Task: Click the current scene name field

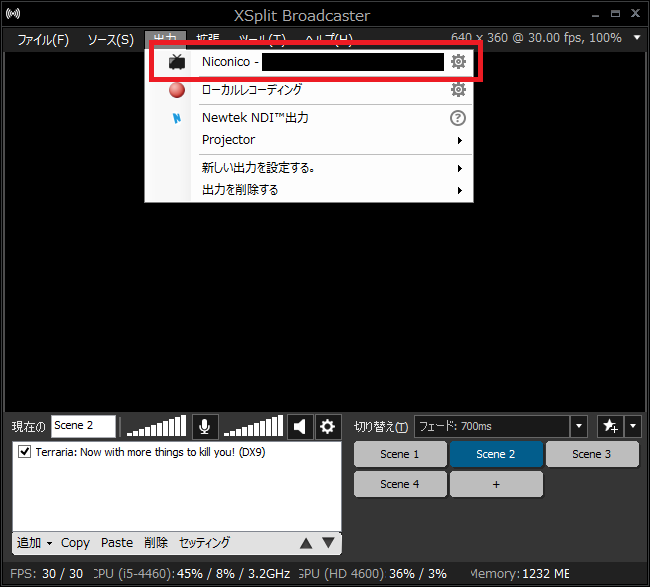Action: 83,426
